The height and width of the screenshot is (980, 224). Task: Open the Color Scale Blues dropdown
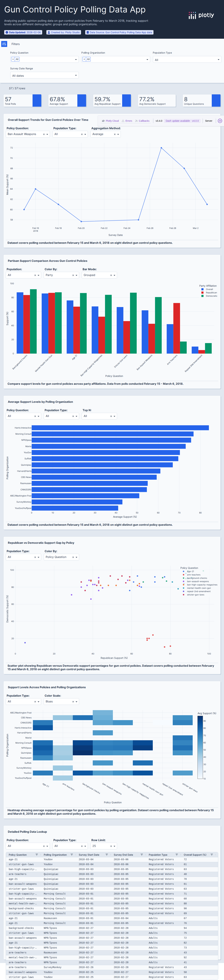(76, 702)
